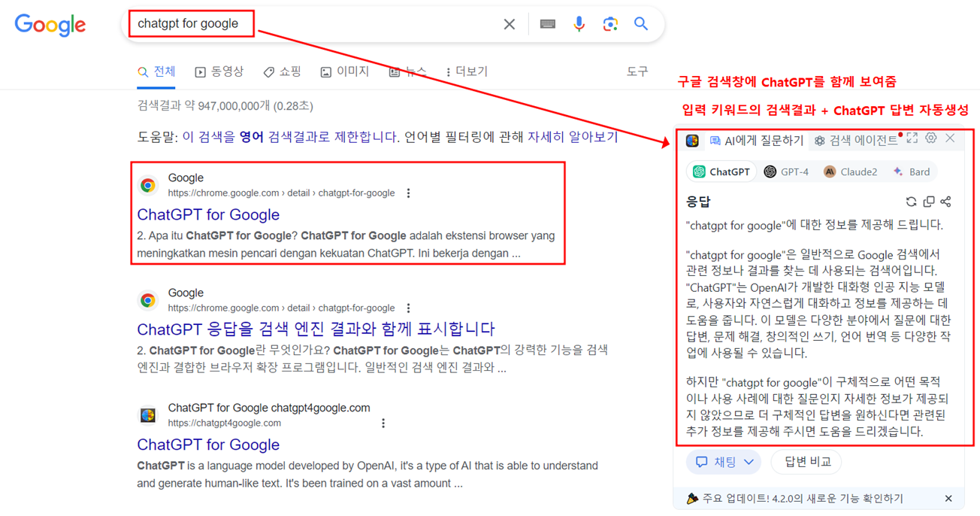Expand the 채팅 dropdown chevron

point(749,462)
